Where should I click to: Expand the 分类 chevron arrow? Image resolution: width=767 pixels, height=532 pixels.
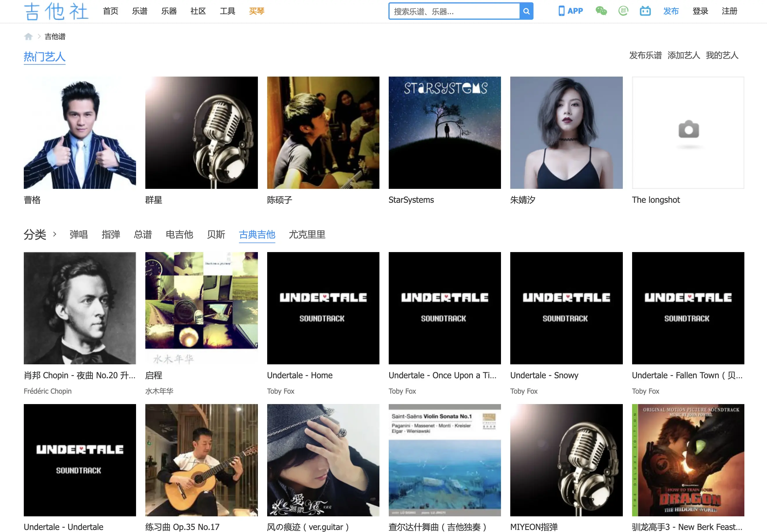[x=55, y=234]
